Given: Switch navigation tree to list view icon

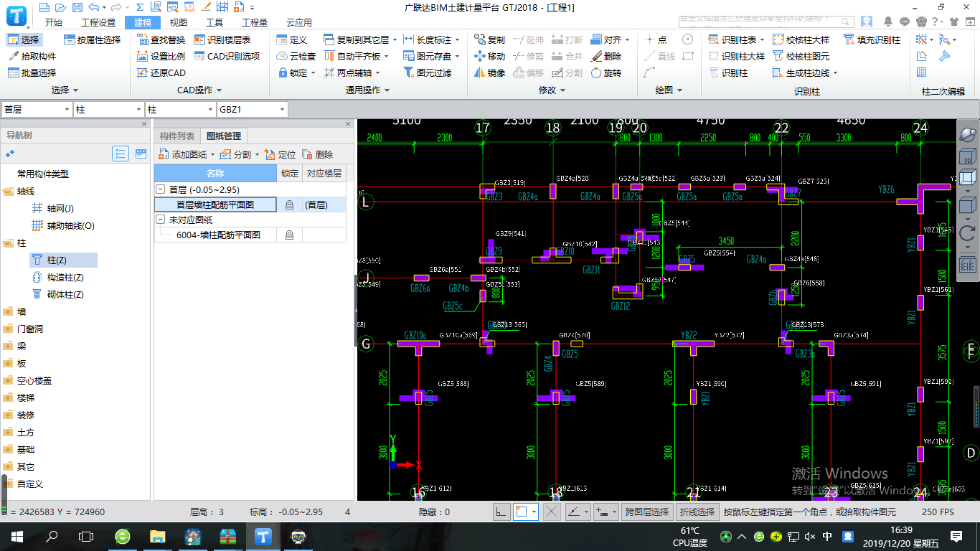Looking at the screenshot, I should point(121,154).
